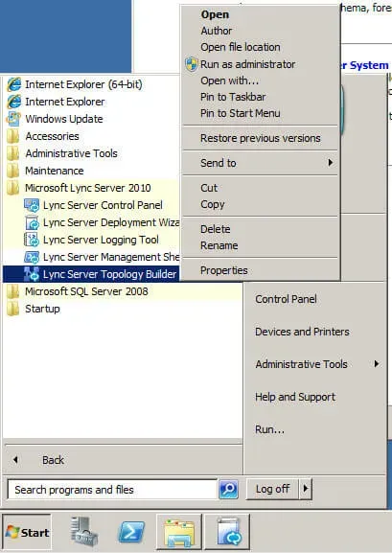Open Devices and Printers
The image size is (392, 553).
point(302,332)
